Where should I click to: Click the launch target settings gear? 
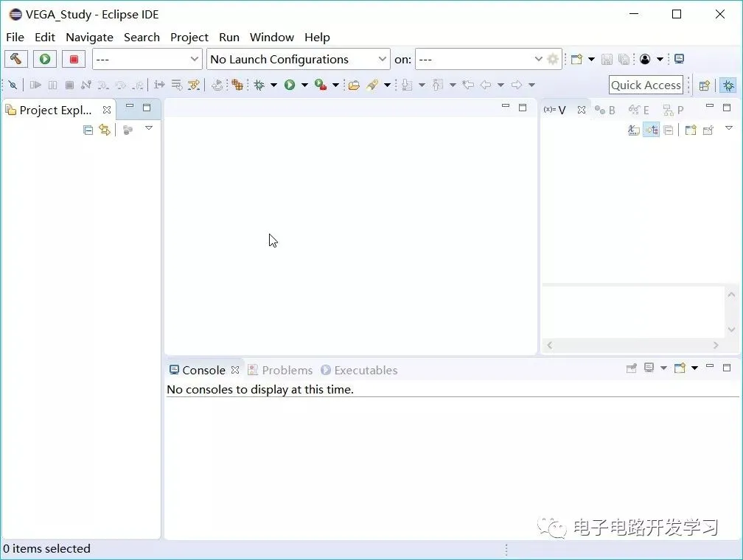[553, 59]
